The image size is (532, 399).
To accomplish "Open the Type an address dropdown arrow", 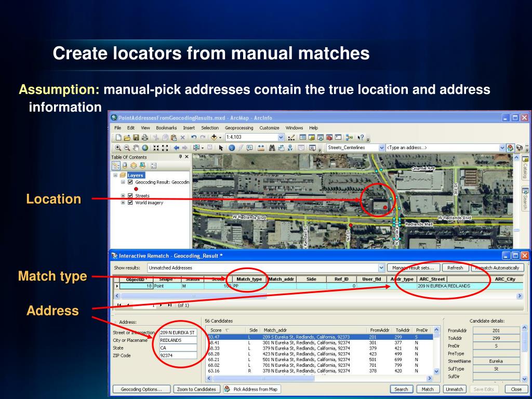I will coord(502,148).
